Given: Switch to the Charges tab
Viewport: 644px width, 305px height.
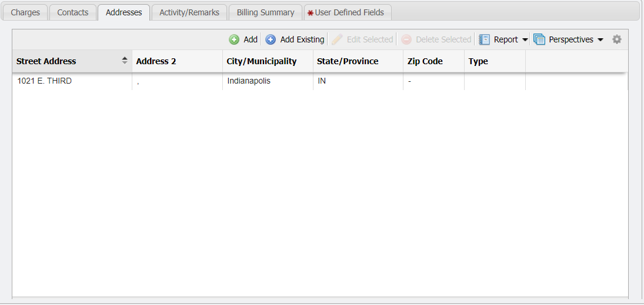Looking at the screenshot, I should point(25,12).
